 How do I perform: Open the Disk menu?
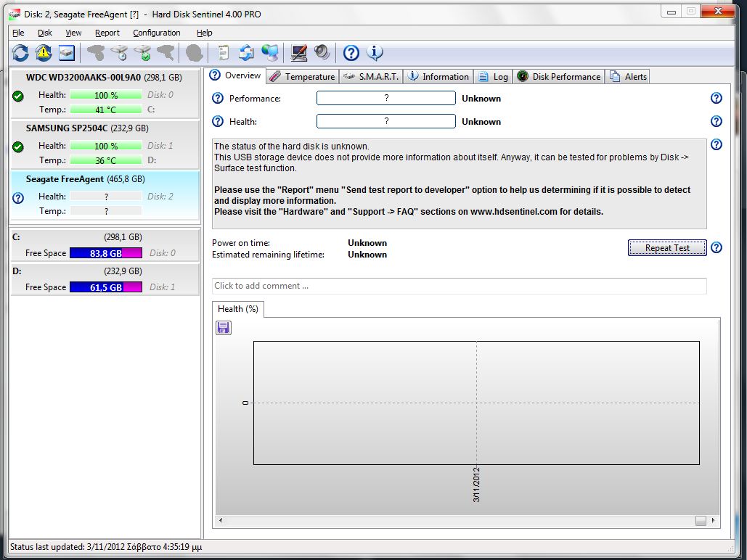(x=45, y=33)
